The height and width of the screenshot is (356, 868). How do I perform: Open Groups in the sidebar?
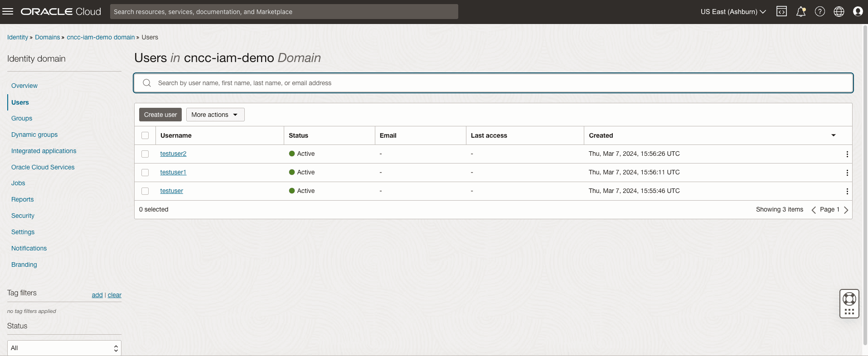(x=22, y=118)
